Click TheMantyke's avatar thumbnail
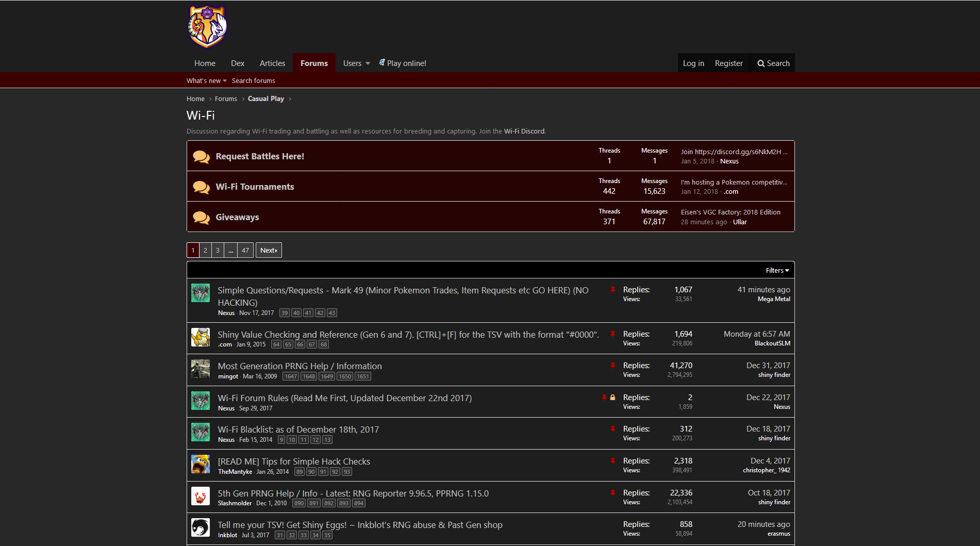The height and width of the screenshot is (546, 980). (201, 464)
